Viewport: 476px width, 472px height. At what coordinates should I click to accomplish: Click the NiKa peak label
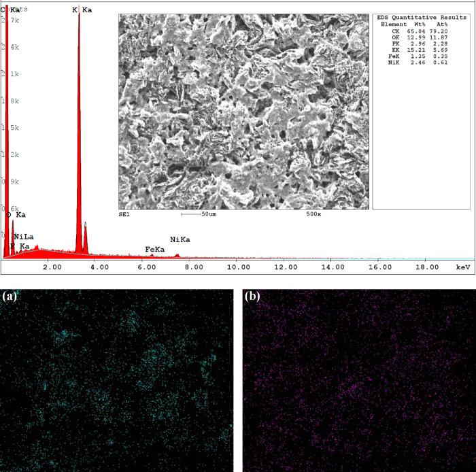[180, 239]
